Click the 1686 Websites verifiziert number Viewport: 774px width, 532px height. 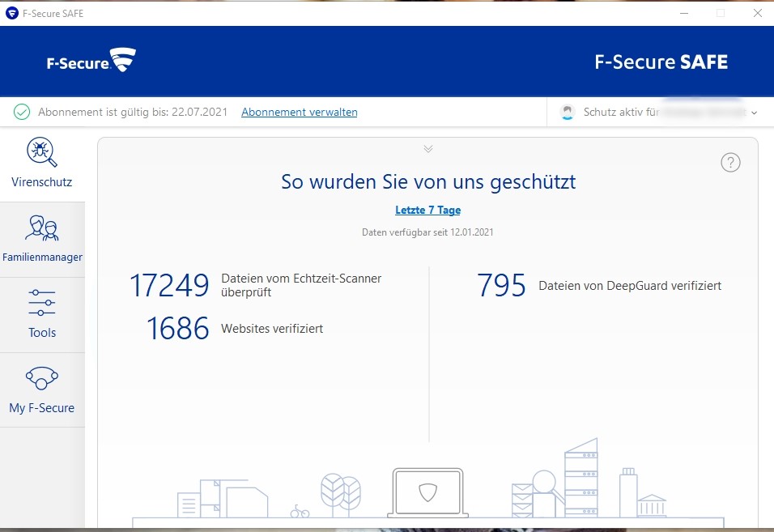[177, 329]
